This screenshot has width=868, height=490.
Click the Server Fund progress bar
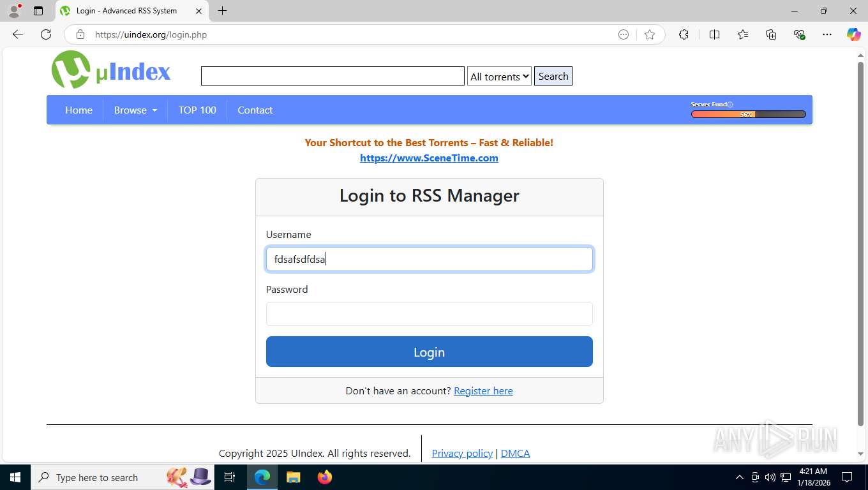tap(748, 114)
